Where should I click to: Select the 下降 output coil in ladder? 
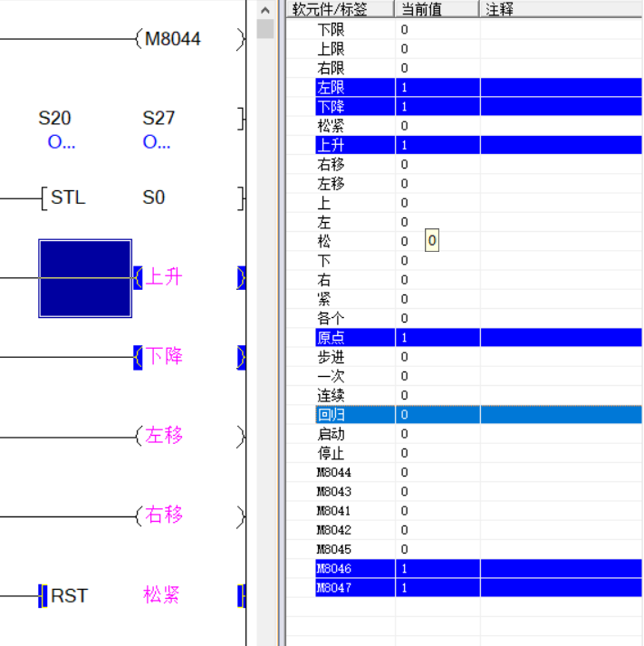tap(164, 356)
